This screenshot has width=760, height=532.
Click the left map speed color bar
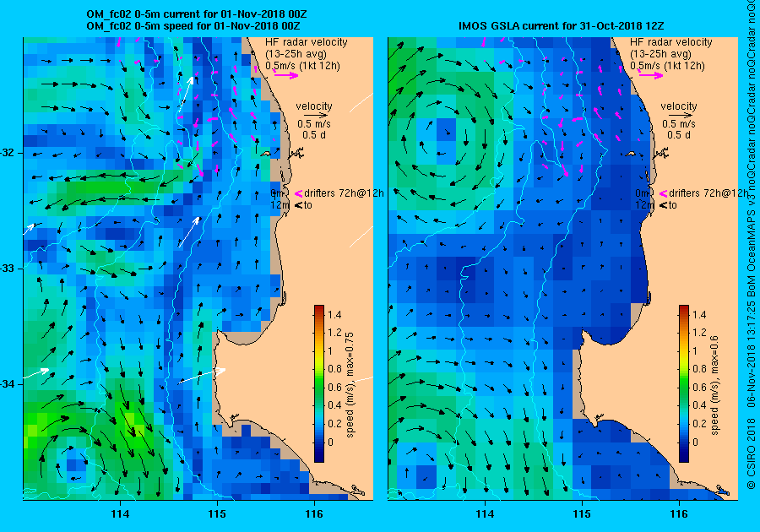[319, 383]
